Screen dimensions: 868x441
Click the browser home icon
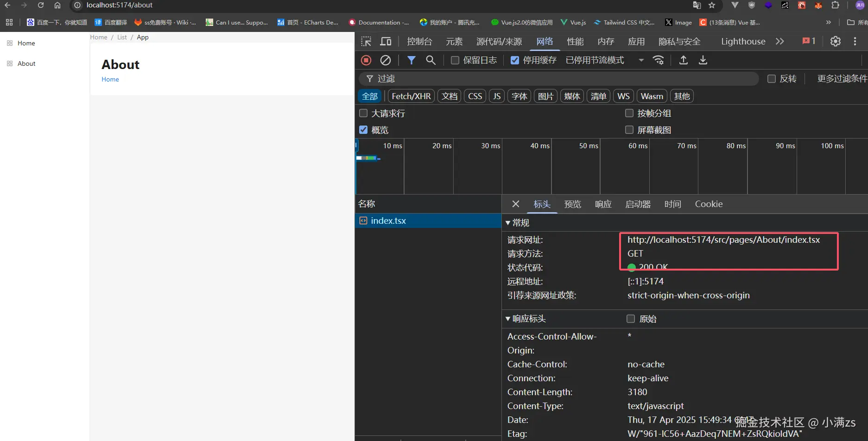click(x=57, y=5)
